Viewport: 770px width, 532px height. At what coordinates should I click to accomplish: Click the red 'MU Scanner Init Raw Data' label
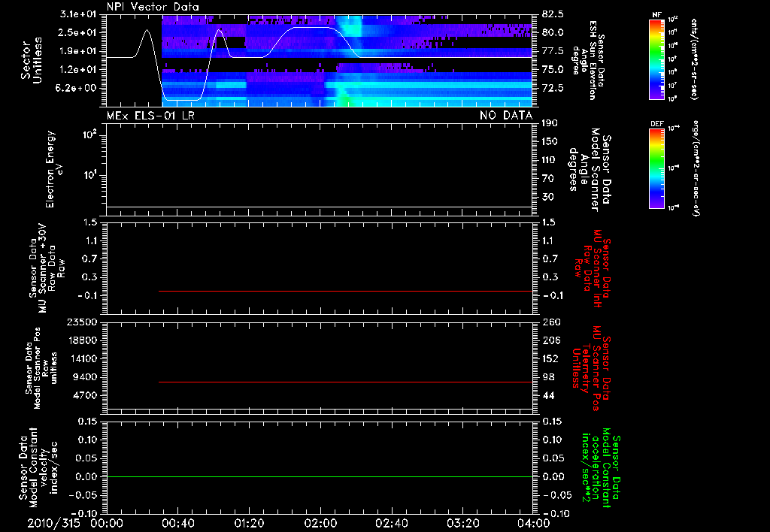pyautogui.click(x=593, y=268)
